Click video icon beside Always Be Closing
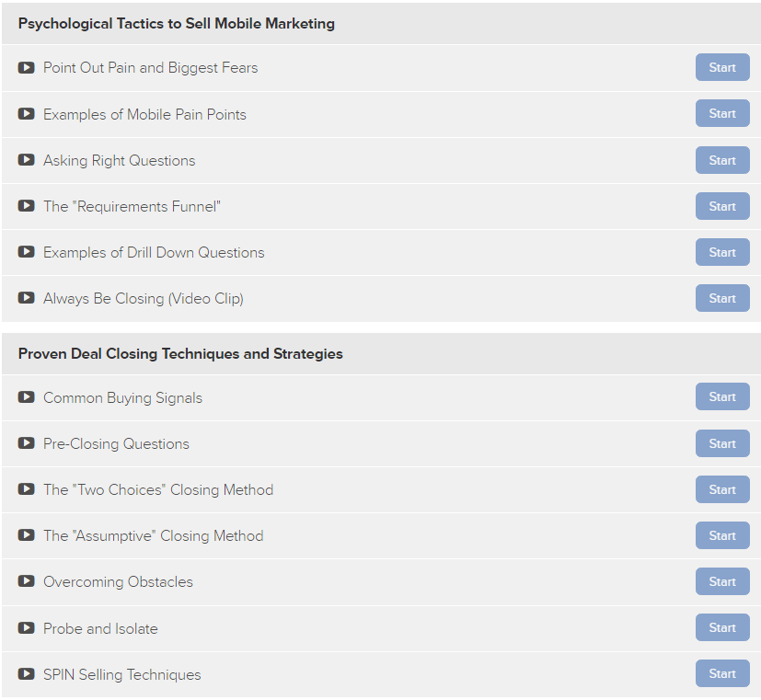This screenshot has height=700, width=761. [26, 297]
